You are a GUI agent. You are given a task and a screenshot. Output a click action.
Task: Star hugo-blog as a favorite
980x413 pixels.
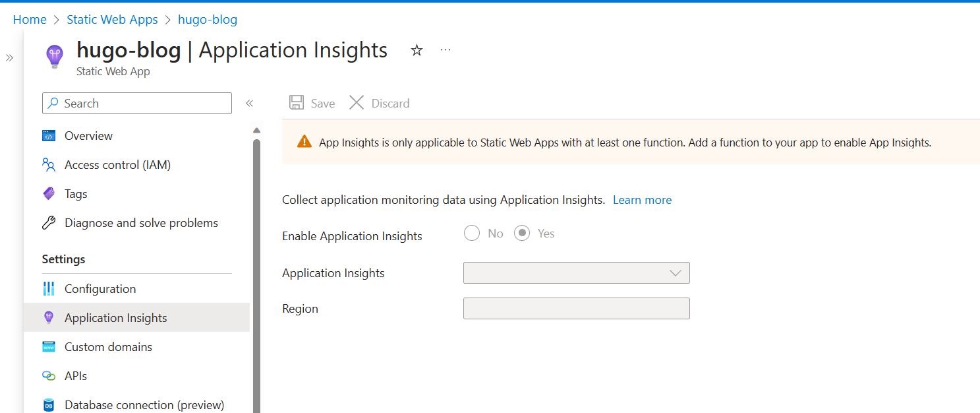(416, 49)
